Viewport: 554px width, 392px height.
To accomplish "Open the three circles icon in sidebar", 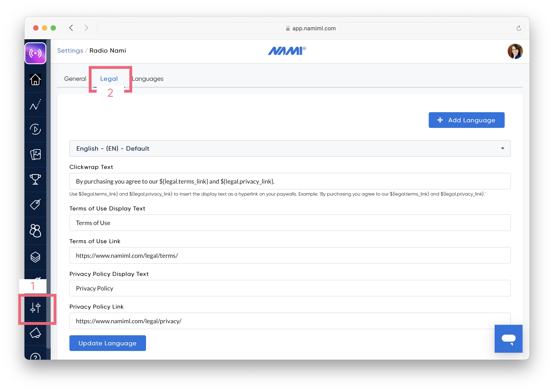I will (35, 230).
